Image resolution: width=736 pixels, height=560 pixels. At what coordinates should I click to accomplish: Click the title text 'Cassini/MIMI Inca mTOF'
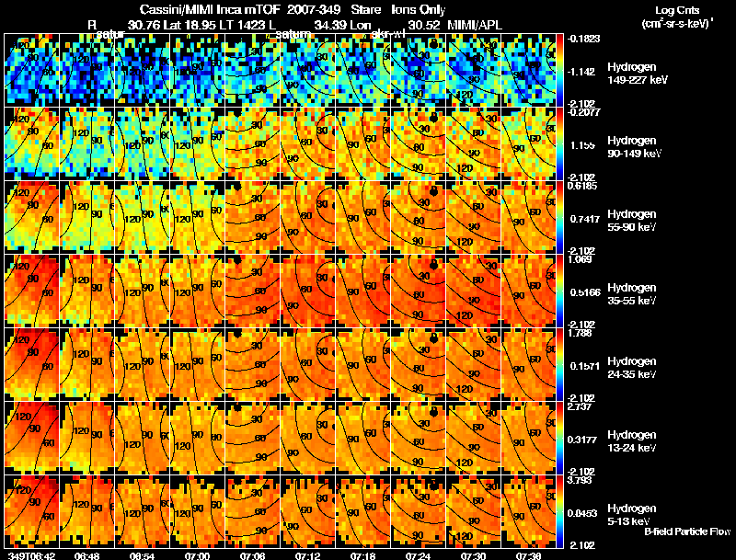pos(210,10)
